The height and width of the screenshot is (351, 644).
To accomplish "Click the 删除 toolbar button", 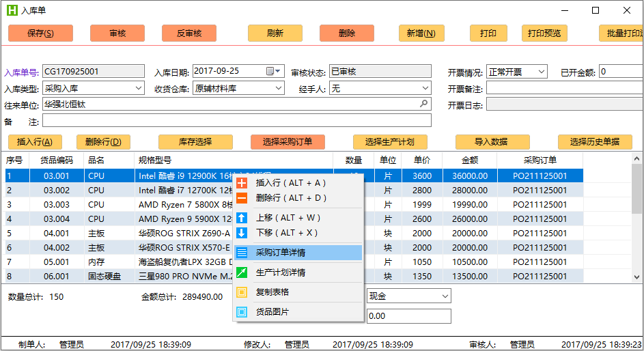I will pos(347,33).
